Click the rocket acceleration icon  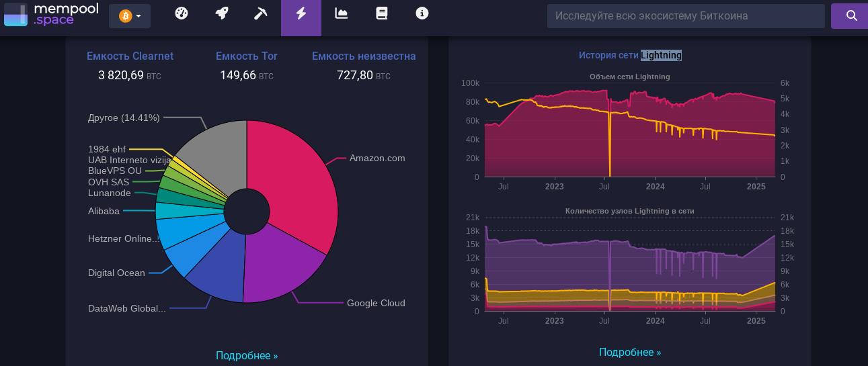221,13
